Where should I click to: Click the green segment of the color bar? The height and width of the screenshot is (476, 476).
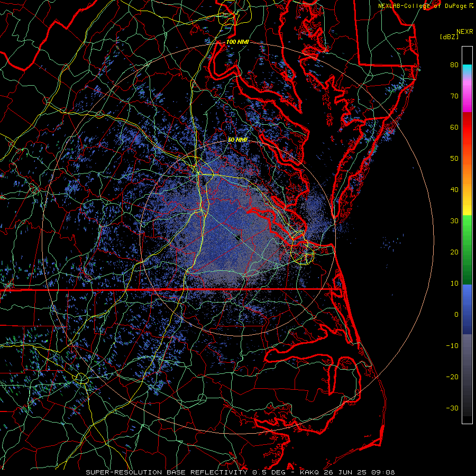click(467, 250)
